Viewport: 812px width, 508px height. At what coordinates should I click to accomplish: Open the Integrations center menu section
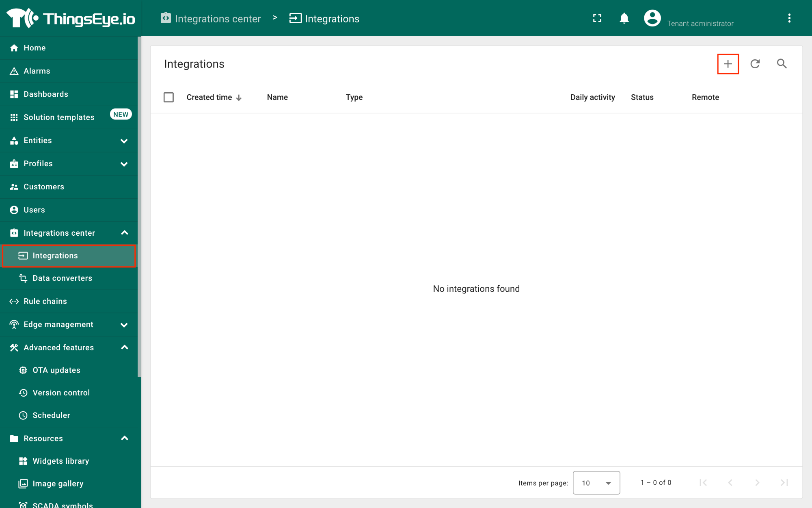59,232
